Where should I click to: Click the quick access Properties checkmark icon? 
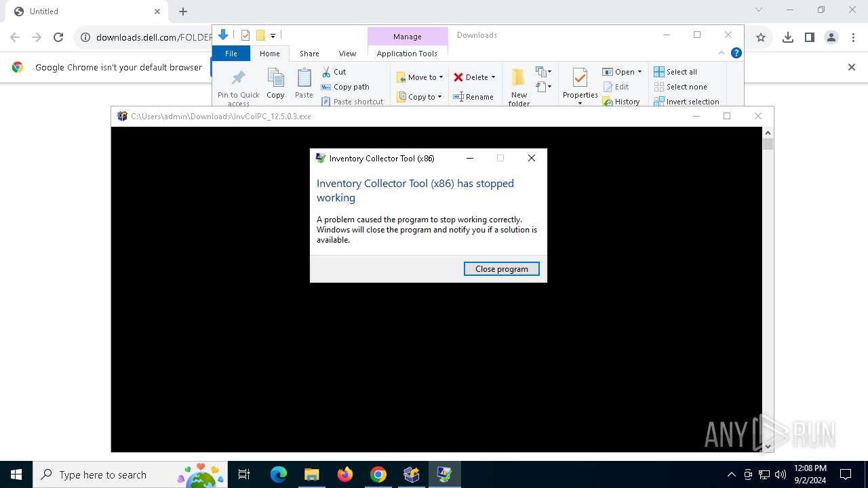[245, 35]
